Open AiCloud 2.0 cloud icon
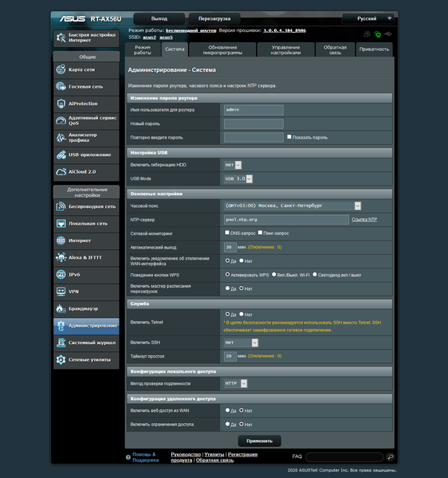Screen dimensions: 448x478 click(61, 171)
